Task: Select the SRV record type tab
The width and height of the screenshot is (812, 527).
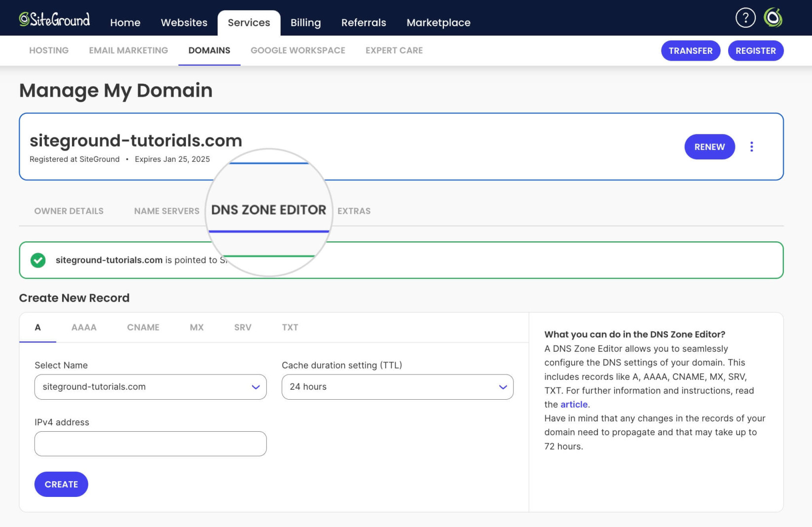Action: (x=243, y=328)
